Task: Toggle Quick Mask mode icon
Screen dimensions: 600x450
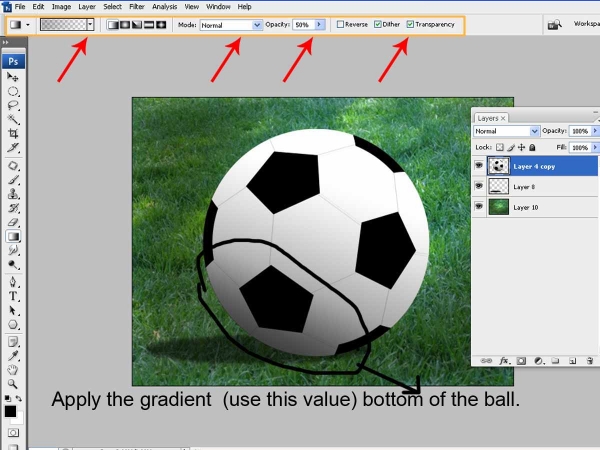Action: 13,433
